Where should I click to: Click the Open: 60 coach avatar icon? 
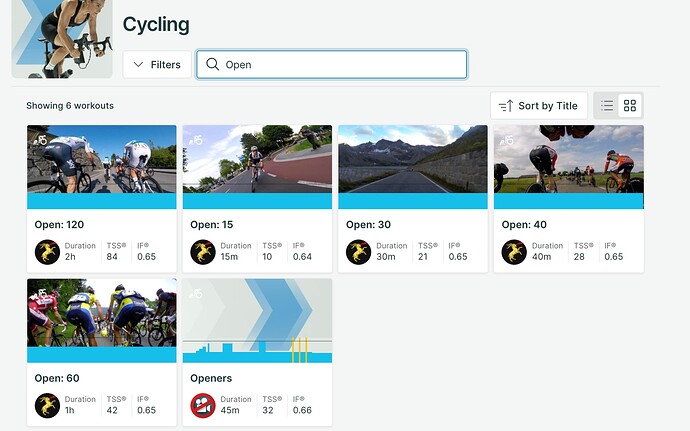click(47, 405)
